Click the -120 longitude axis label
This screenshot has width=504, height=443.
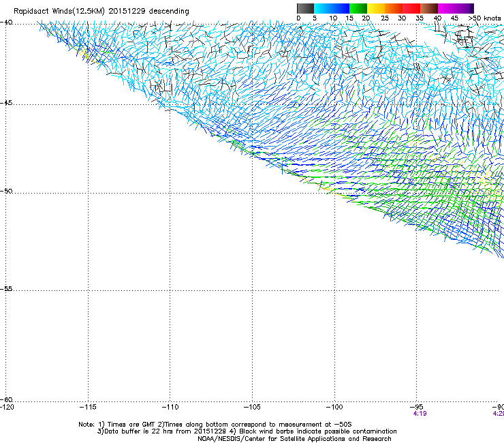(7, 407)
